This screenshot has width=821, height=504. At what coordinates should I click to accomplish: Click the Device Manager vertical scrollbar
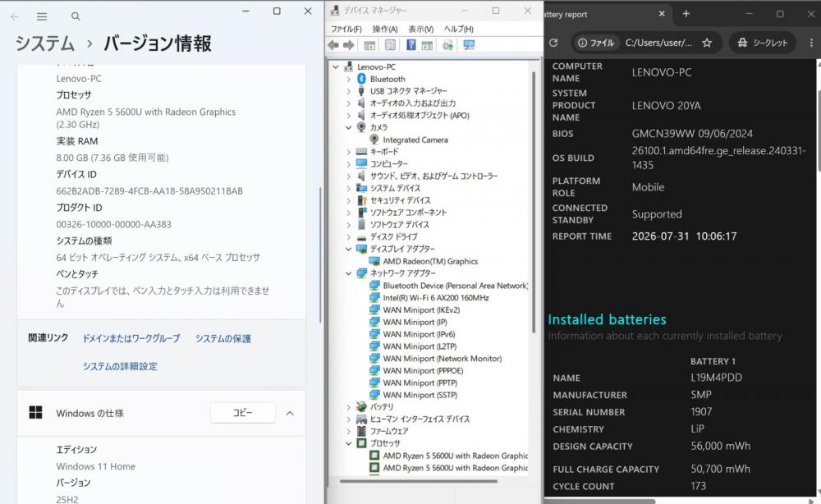534,203
